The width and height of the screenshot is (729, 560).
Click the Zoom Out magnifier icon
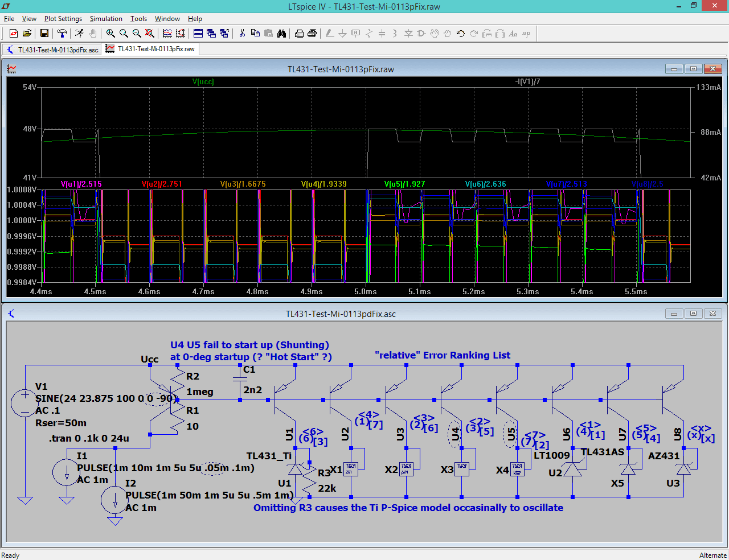point(137,34)
